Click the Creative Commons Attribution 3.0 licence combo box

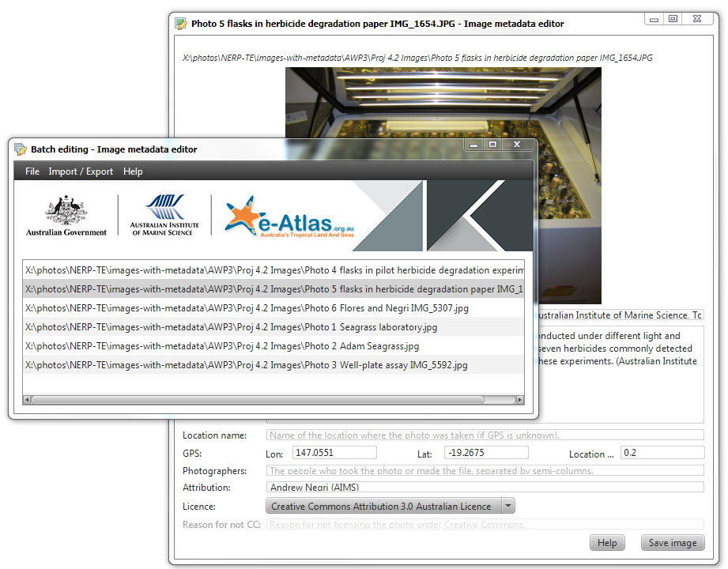pyautogui.click(x=390, y=506)
